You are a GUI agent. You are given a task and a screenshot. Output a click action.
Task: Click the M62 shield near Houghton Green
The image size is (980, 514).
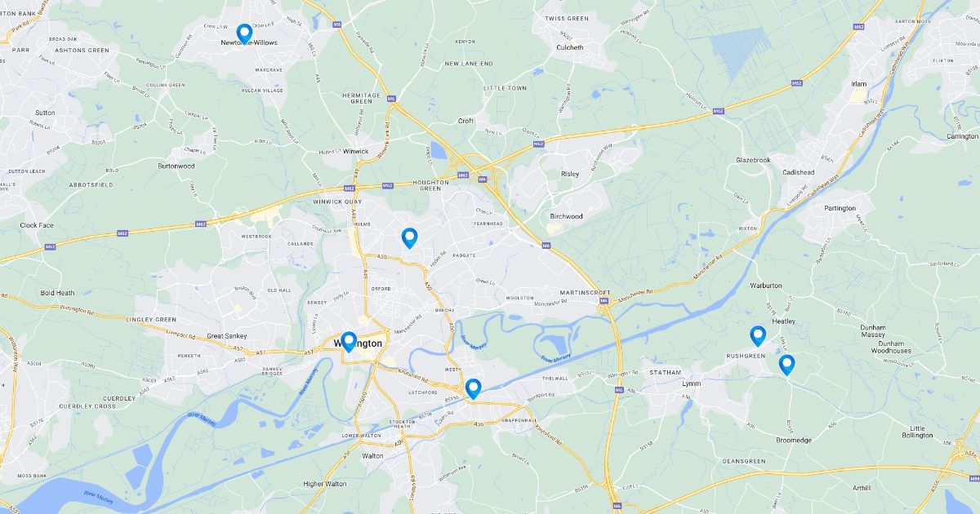463,175
